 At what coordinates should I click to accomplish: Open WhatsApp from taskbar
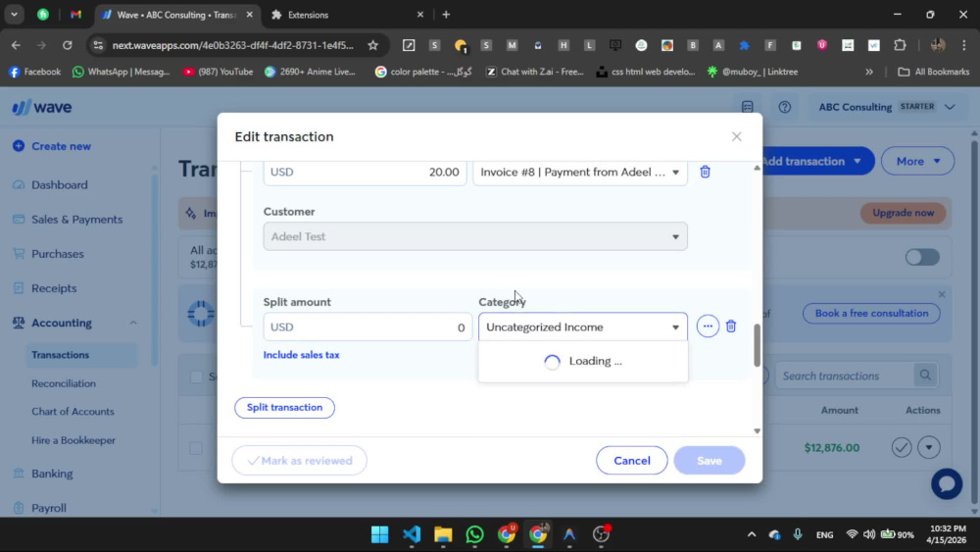475,534
